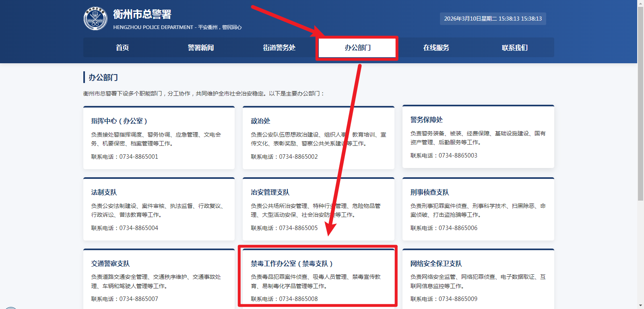The image size is (644, 309).
Task: Click phone number 0734-8865002
Action: [x=298, y=157]
